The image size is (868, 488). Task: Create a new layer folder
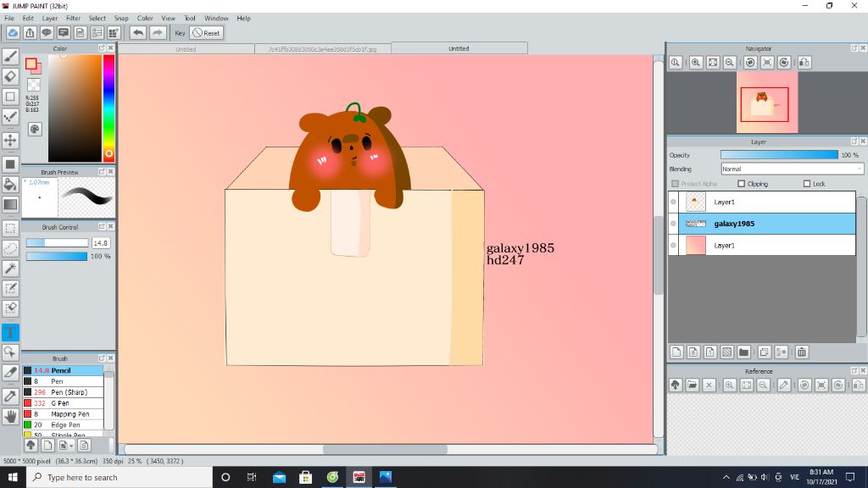click(x=744, y=352)
